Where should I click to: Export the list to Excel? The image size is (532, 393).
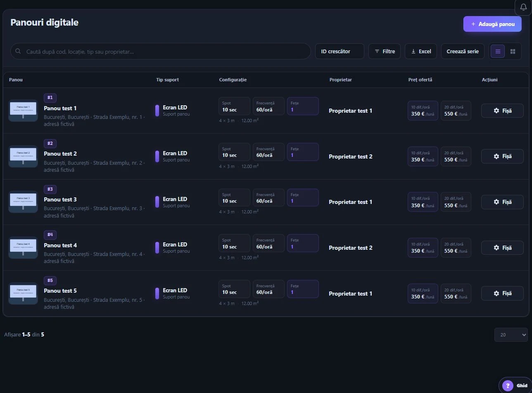(x=421, y=52)
